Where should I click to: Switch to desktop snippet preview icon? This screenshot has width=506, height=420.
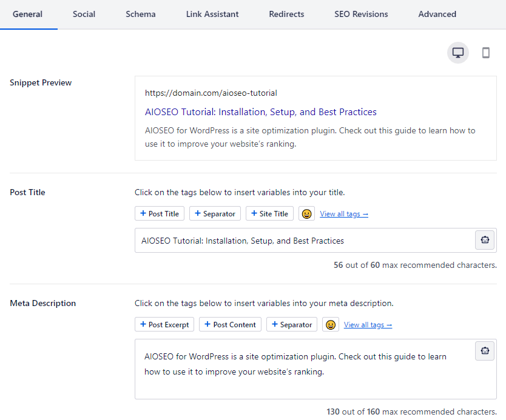pos(457,53)
